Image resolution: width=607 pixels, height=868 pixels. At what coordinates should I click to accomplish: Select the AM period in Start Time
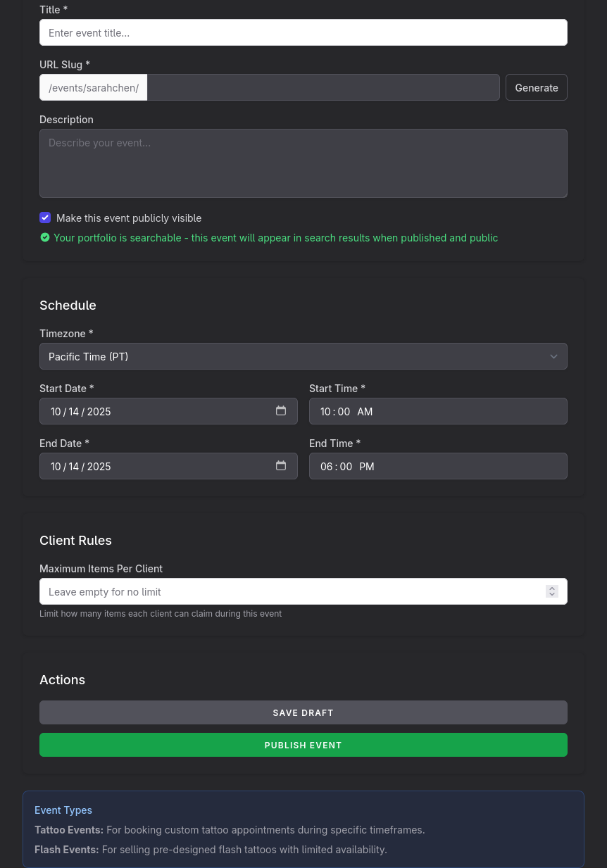(x=365, y=412)
